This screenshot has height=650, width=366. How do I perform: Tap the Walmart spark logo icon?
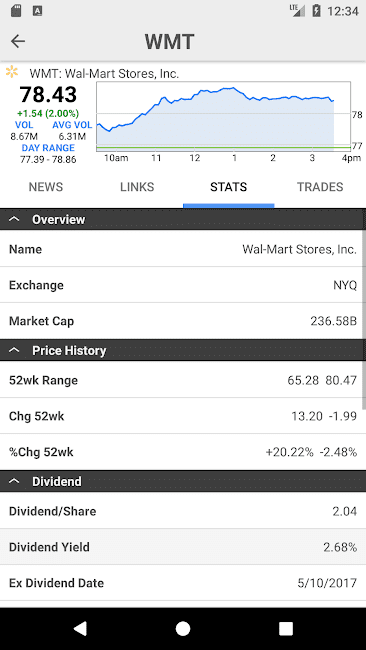click(12, 71)
